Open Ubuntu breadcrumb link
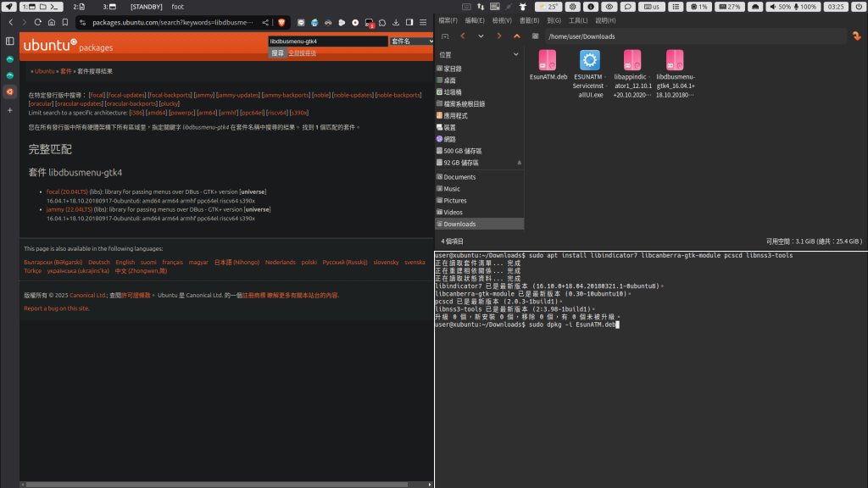Screen dimensions: 868x488 (x=44, y=71)
